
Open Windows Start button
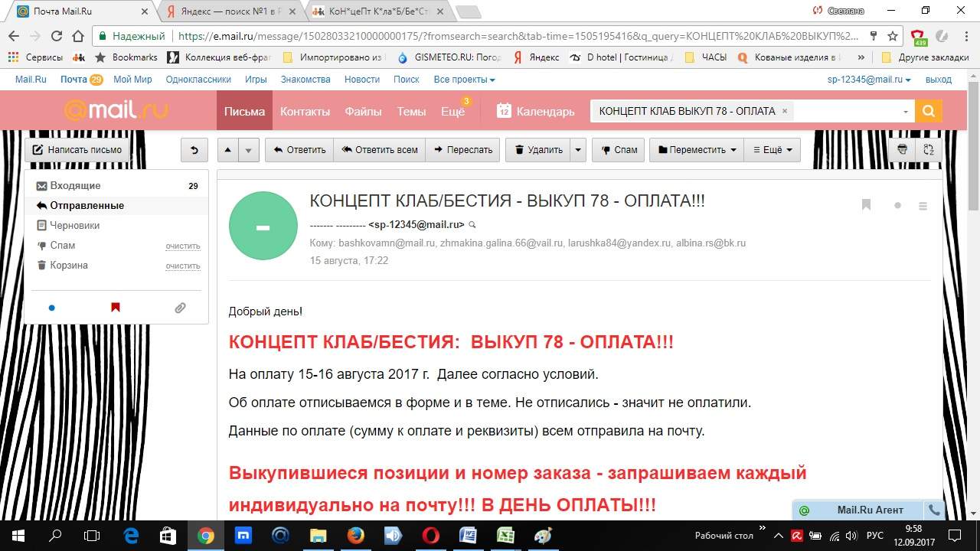point(18,536)
